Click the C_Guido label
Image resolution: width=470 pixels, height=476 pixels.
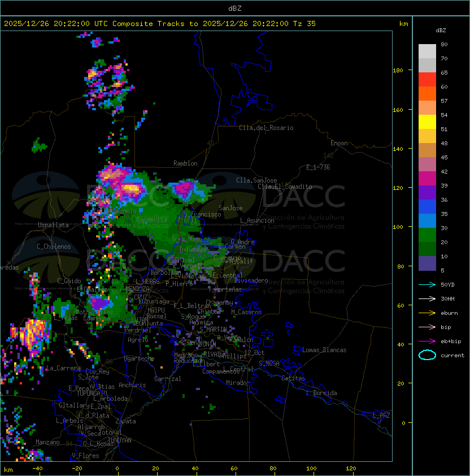tap(69, 281)
